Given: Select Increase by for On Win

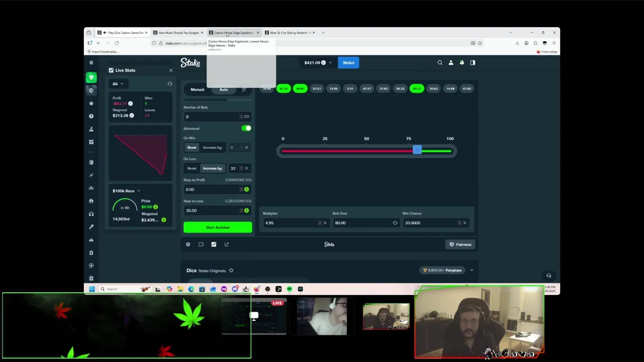Looking at the screenshot, I should pos(212,147).
